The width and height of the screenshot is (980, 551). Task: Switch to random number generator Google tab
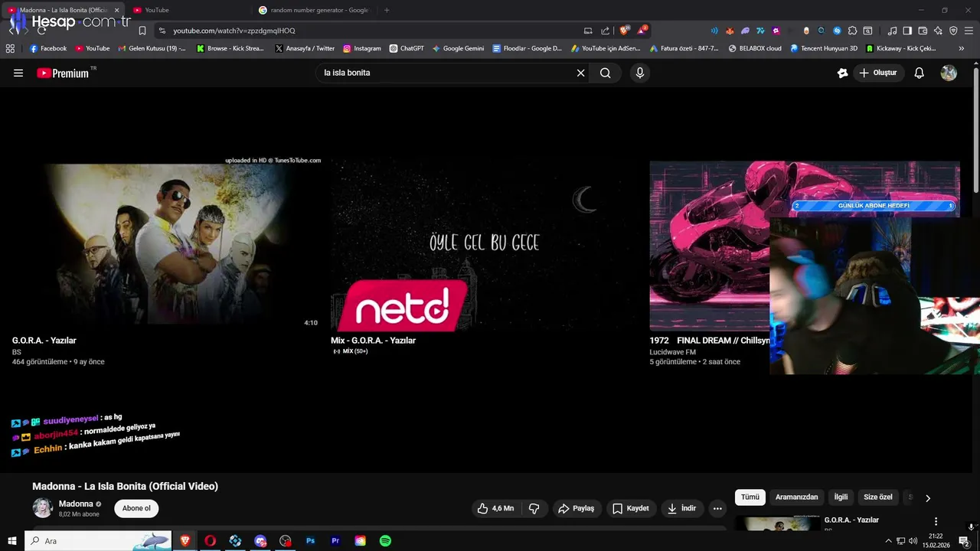point(314,10)
